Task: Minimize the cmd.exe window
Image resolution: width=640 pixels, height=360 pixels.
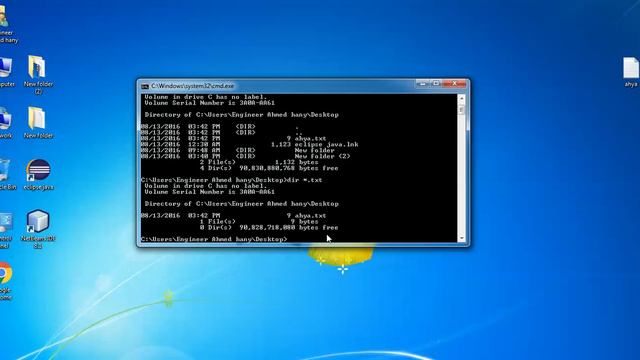Action: click(x=422, y=84)
